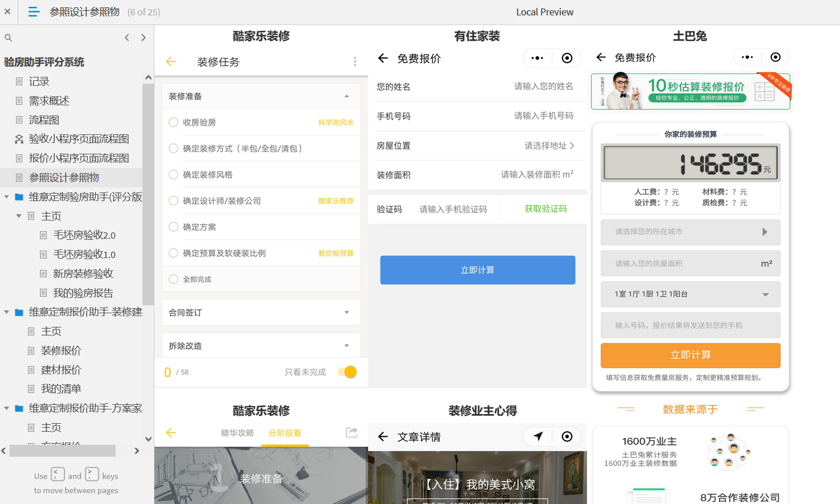Open 建材报价 page in sitemap
The width and height of the screenshot is (840, 504).
coord(61,370)
